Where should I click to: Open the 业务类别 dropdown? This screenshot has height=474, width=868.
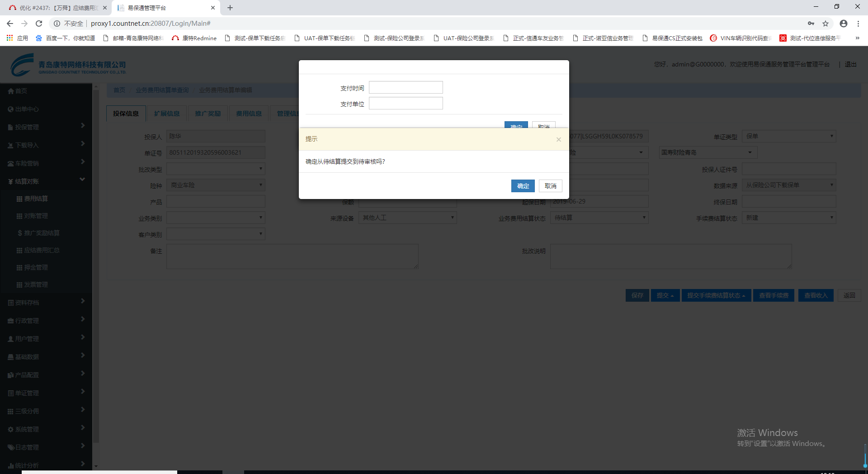[216, 218]
